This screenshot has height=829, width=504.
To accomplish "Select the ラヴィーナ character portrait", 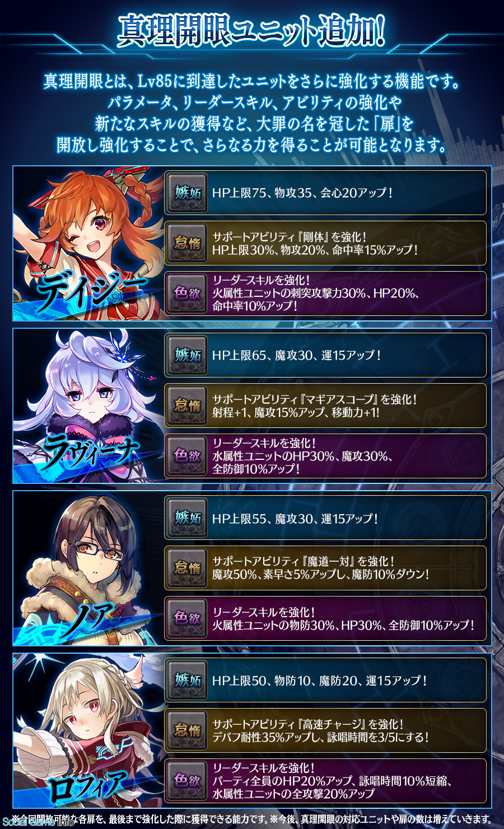I will click(88, 406).
